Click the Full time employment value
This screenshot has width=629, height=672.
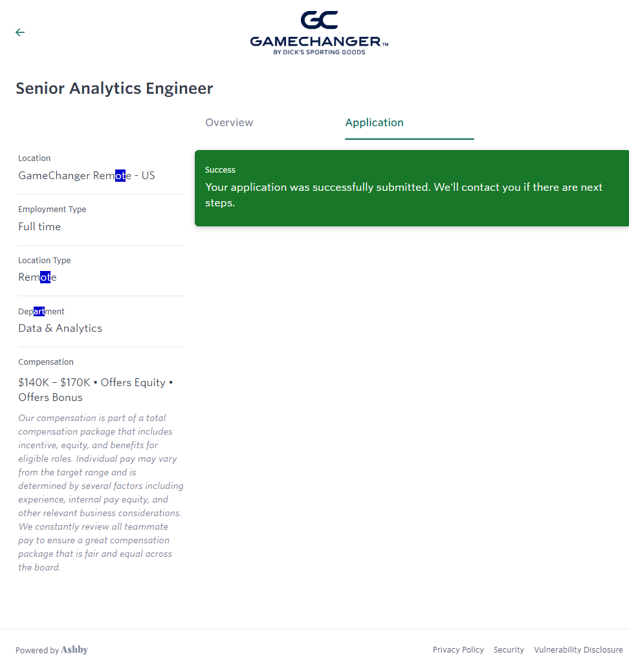coord(39,227)
